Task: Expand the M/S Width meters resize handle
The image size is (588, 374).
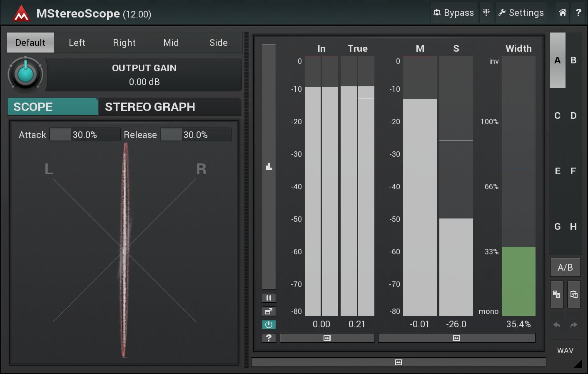Action: (456, 338)
